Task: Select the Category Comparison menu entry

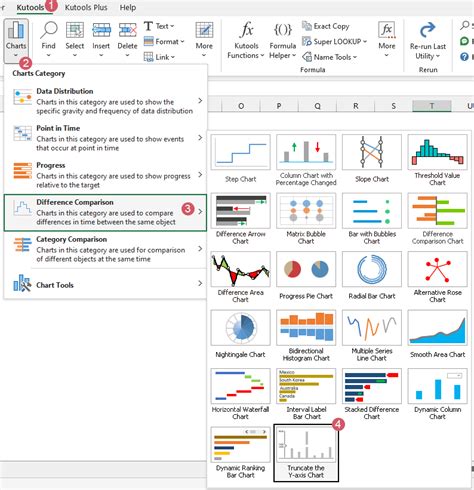Action: point(105,249)
